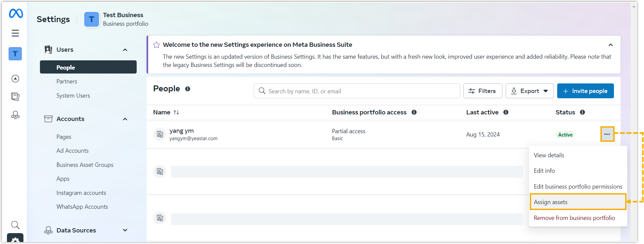Click the search magnifier in left rail
This screenshot has width=644, height=244.
15,225
